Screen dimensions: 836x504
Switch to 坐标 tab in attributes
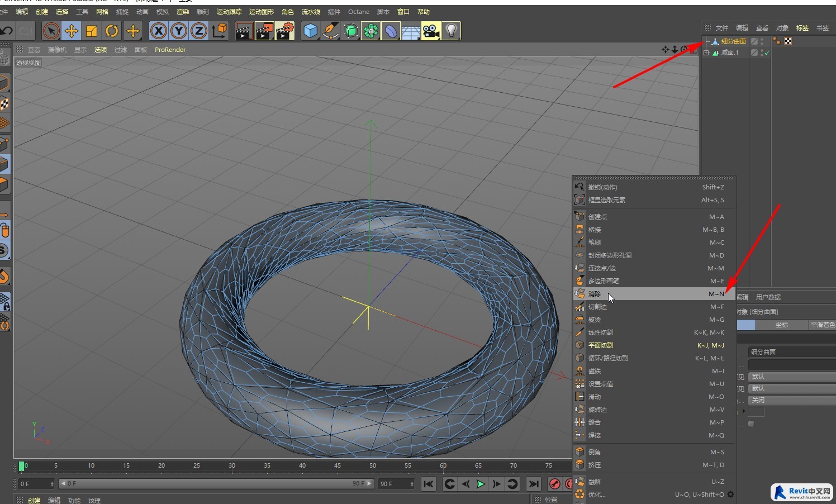[782, 325]
